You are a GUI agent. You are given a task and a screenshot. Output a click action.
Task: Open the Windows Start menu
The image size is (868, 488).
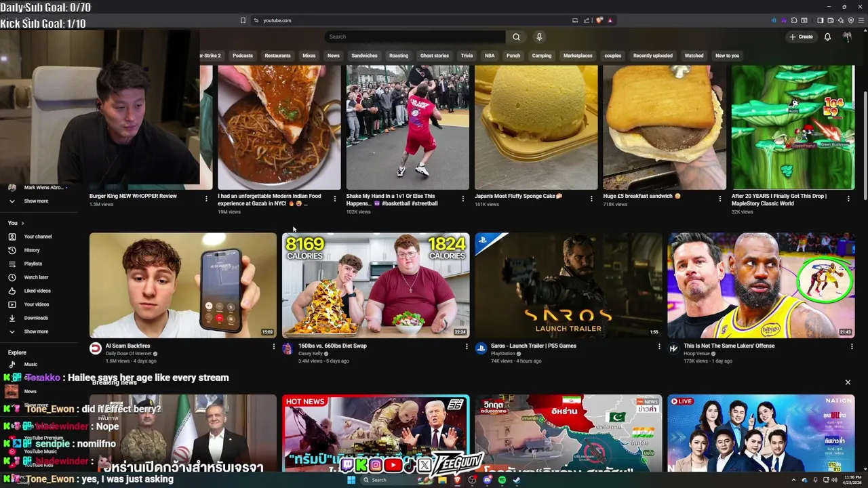pos(351,480)
